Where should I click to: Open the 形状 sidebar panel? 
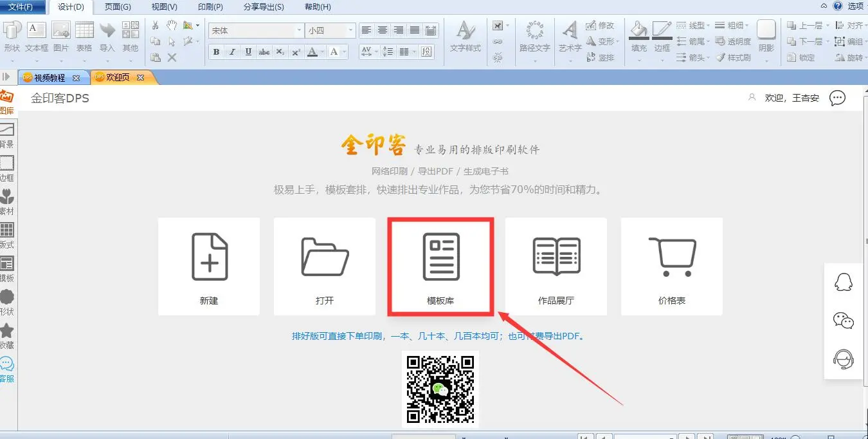coord(6,304)
